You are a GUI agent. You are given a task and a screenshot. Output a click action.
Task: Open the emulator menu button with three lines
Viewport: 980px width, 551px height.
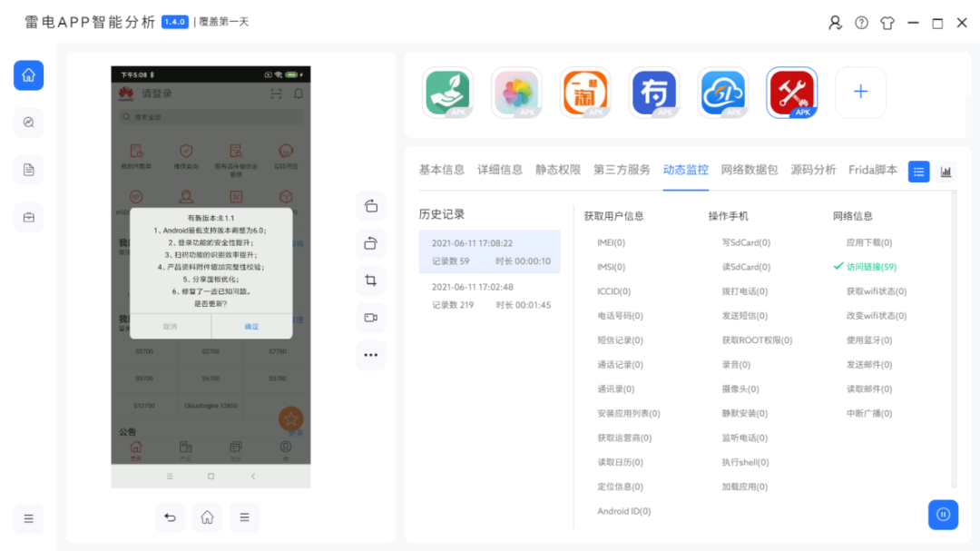[x=244, y=517]
